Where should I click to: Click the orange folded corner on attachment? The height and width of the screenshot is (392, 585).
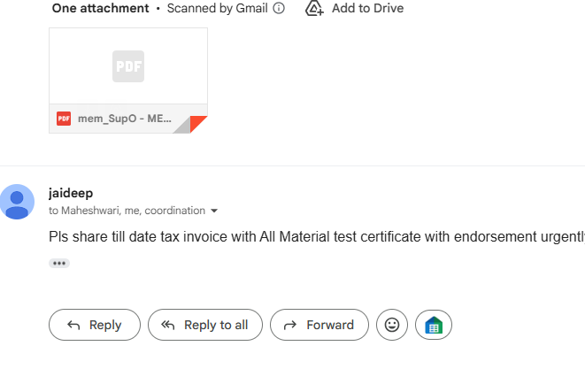click(x=199, y=125)
